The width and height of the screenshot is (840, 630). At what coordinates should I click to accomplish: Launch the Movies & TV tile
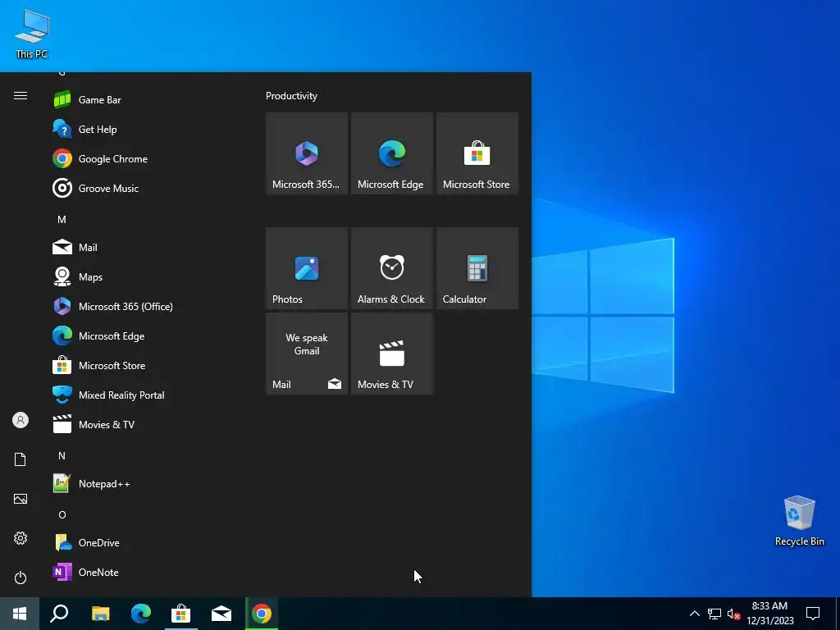(x=392, y=354)
